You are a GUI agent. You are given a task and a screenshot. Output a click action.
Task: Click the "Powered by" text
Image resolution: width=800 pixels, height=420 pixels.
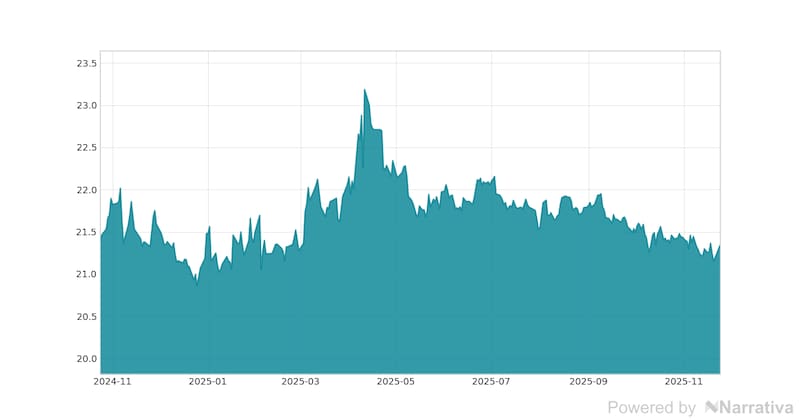[651, 408]
